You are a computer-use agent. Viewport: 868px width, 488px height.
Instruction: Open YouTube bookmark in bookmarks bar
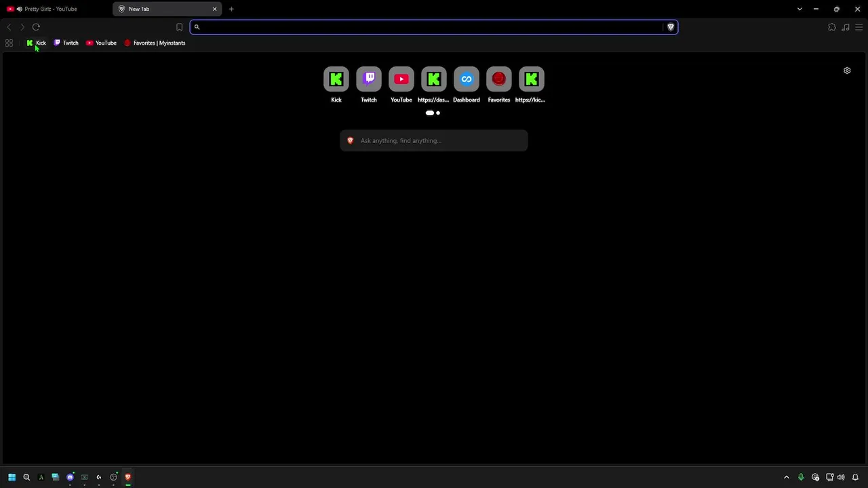[x=101, y=43]
